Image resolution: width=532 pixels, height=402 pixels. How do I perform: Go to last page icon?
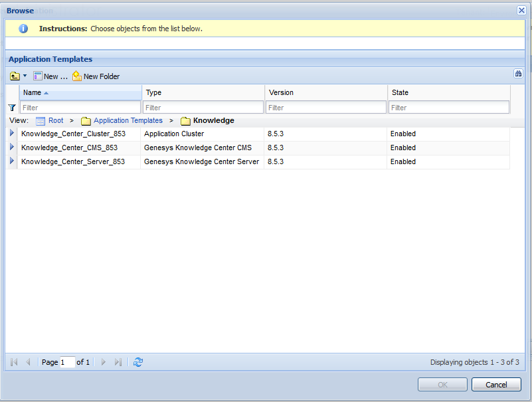[x=118, y=362]
